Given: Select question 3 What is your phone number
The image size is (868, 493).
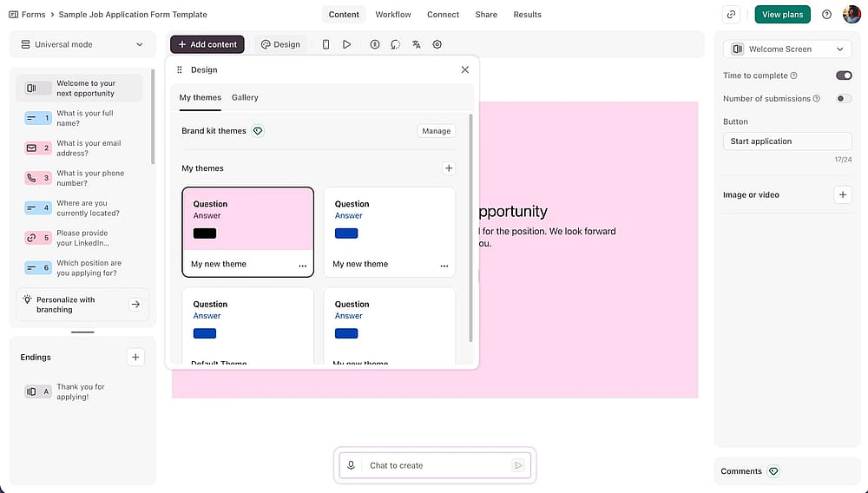Looking at the screenshot, I should tap(79, 178).
